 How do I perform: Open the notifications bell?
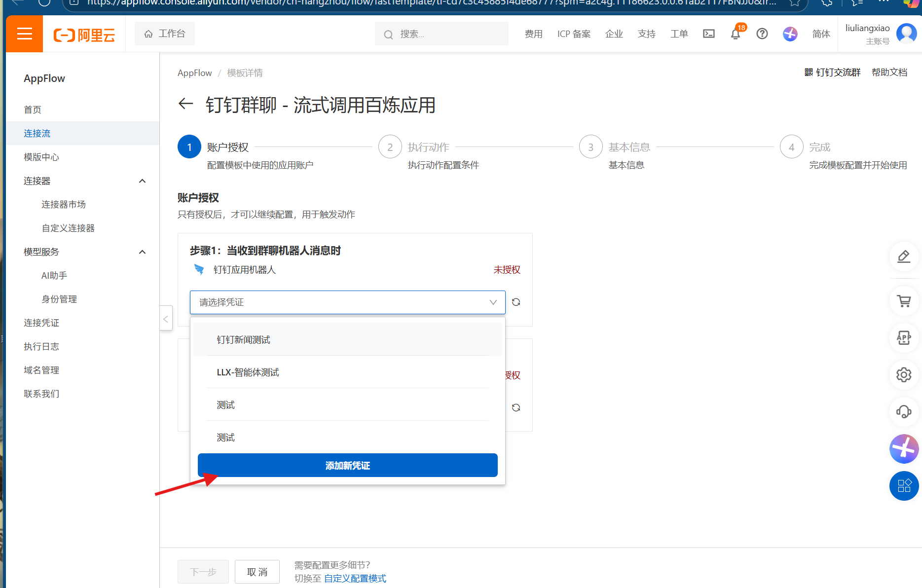tap(736, 34)
